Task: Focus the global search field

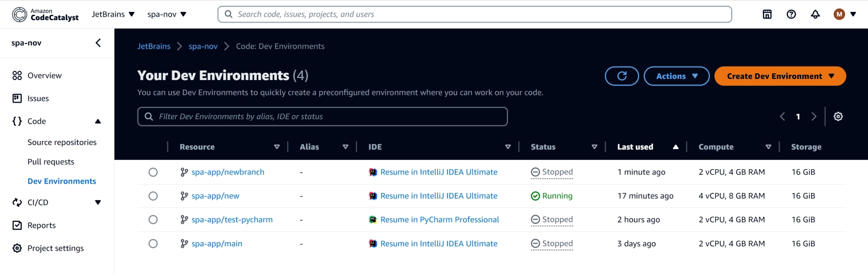Action: (475, 14)
